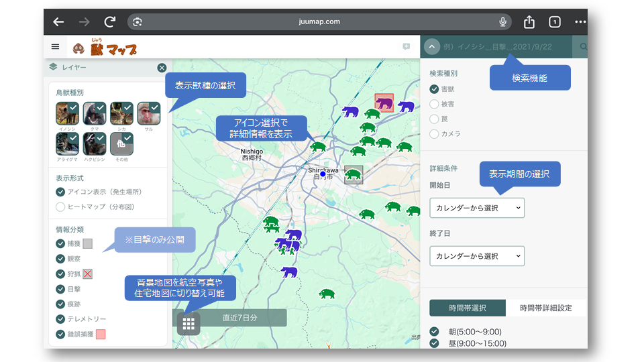Close the レイヤー layer panel
This screenshot has height=362, width=644.
[162, 68]
